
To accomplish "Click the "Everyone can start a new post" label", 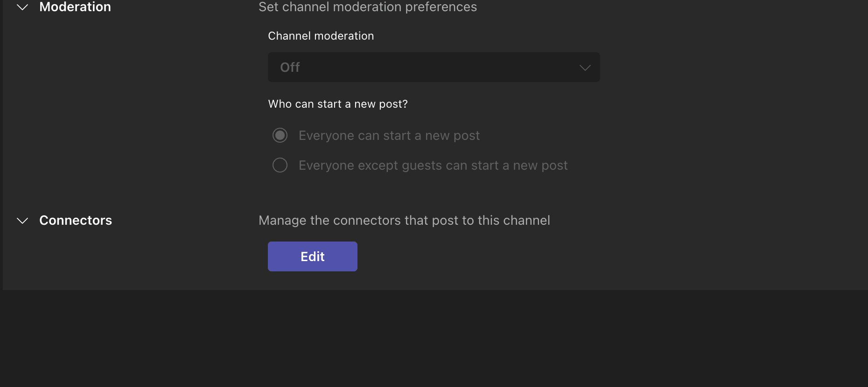I will 389,136.
